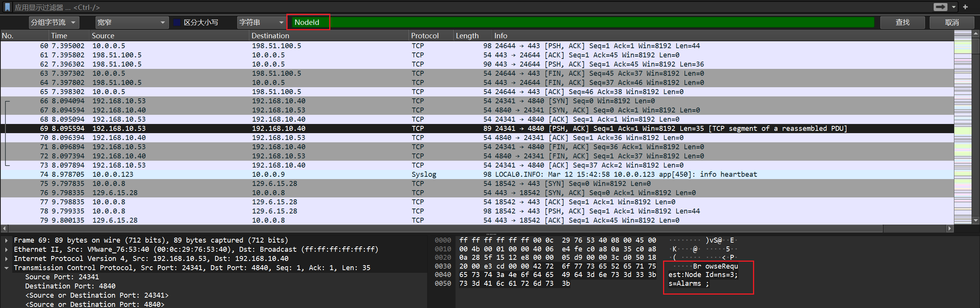Collapse the Transmission Control Protocol section
The width and height of the screenshot is (980, 308).
coord(7,268)
